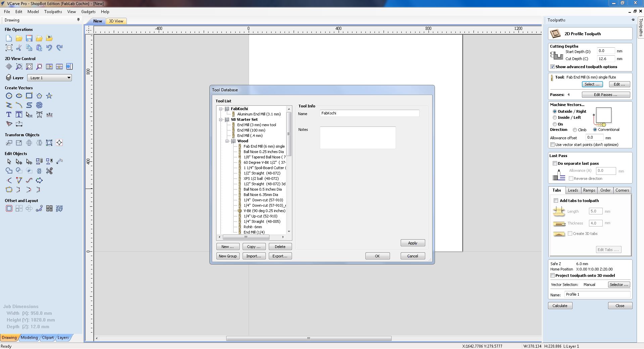
Task: Select the Node Editing tool
Action: [x=19, y=161]
